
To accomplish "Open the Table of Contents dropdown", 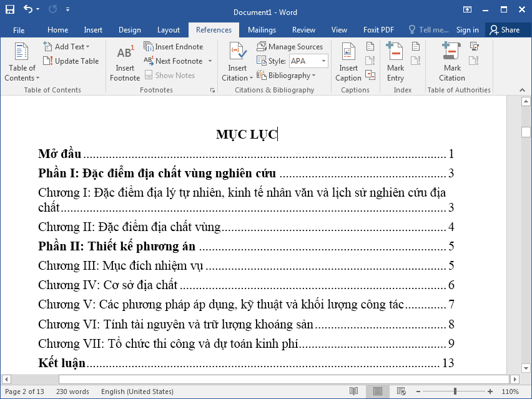I will point(21,62).
